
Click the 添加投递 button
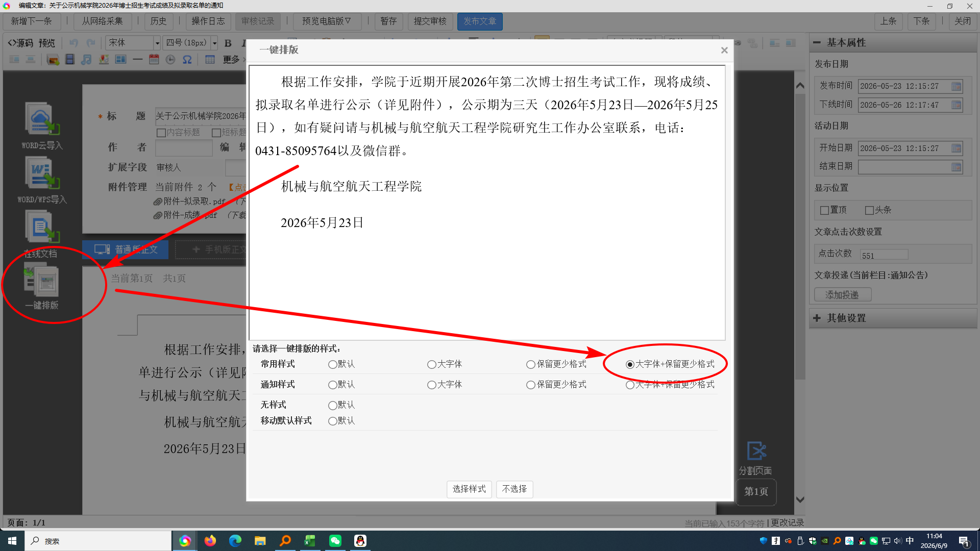click(842, 295)
